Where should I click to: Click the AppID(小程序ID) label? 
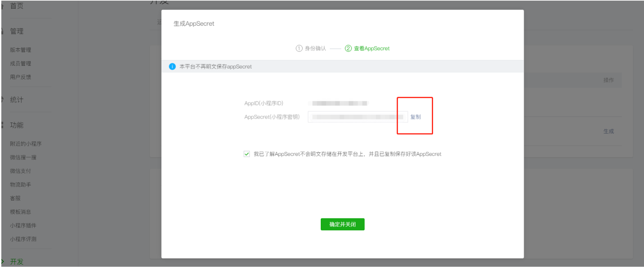tap(264, 103)
